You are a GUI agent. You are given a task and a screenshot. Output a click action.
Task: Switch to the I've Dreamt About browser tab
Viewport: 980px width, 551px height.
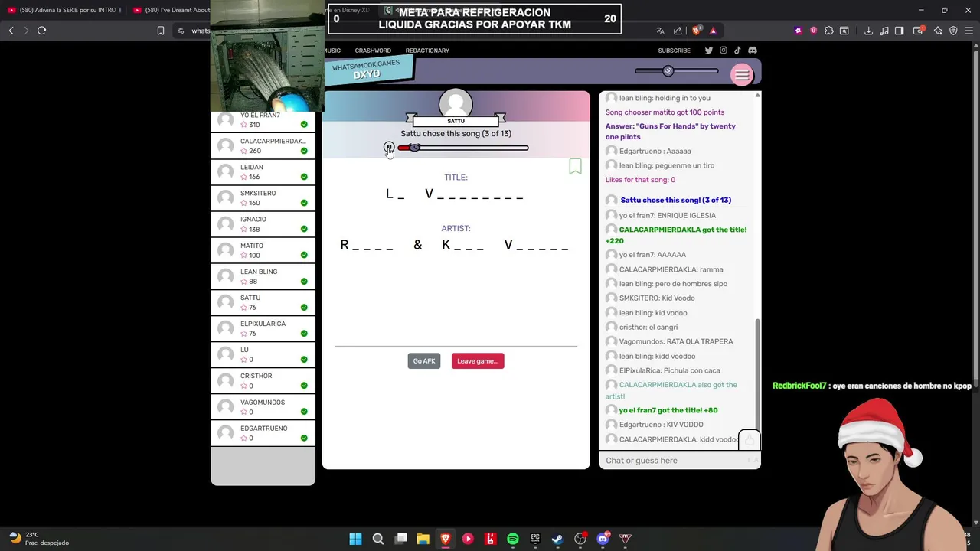[x=172, y=10]
